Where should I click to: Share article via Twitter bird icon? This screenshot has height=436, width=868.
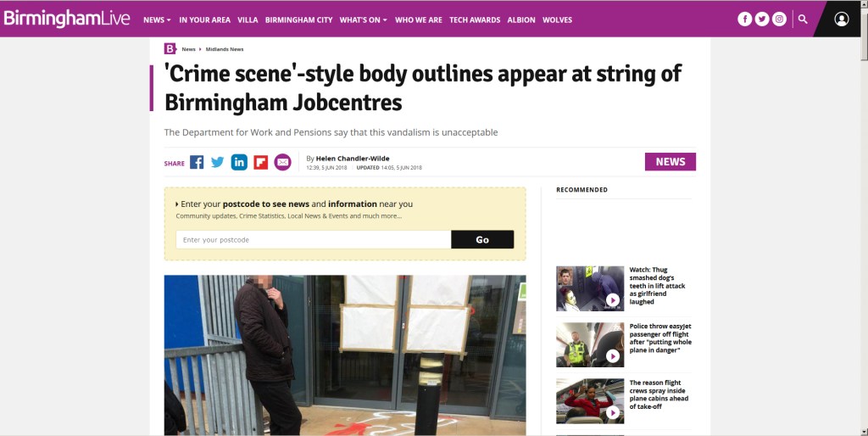pyautogui.click(x=218, y=162)
